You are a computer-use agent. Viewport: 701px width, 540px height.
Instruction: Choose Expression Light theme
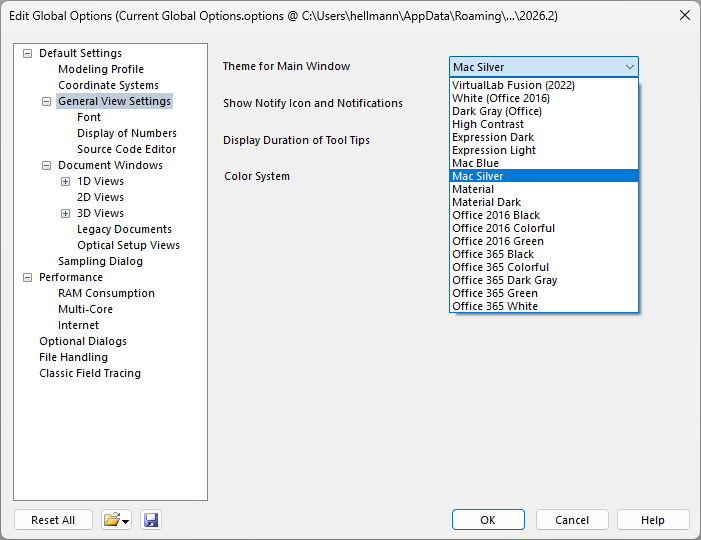tap(544, 150)
